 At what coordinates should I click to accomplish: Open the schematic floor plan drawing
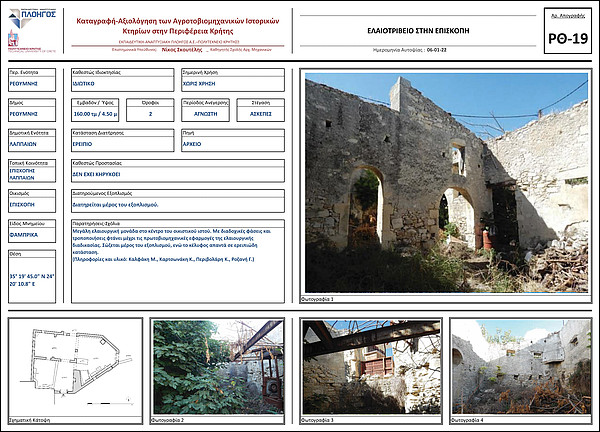pos(75,367)
